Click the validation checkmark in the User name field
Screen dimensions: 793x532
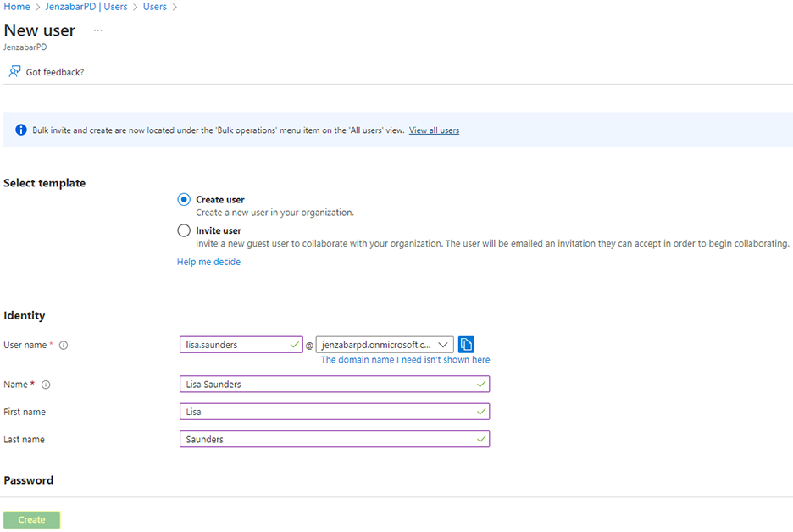pyautogui.click(x=296, y=345)
